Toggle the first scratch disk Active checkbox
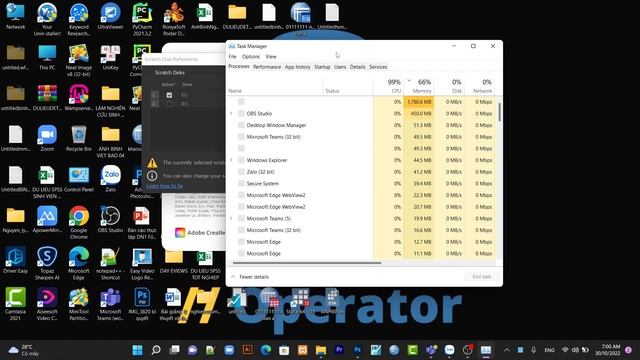The width and height of the screenshot is (640, 360). pos(169,95)
